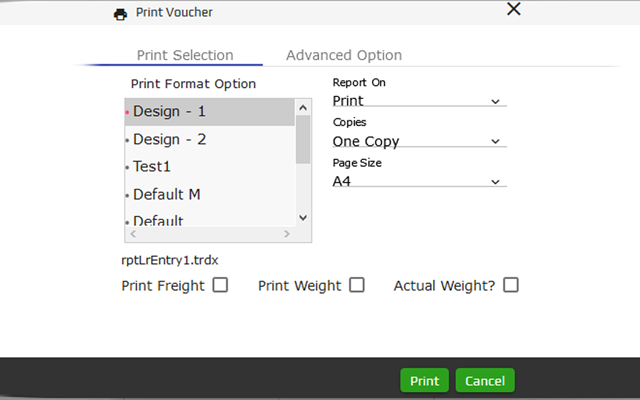The width and height of the screenshot is (640, 400).
Task: Click the green Print button
Action: click(x=424, y=380)
